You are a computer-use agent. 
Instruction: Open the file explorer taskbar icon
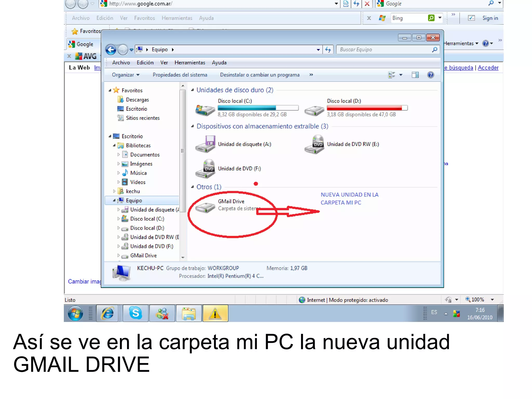pyautogui.click(x=189, y=313)
